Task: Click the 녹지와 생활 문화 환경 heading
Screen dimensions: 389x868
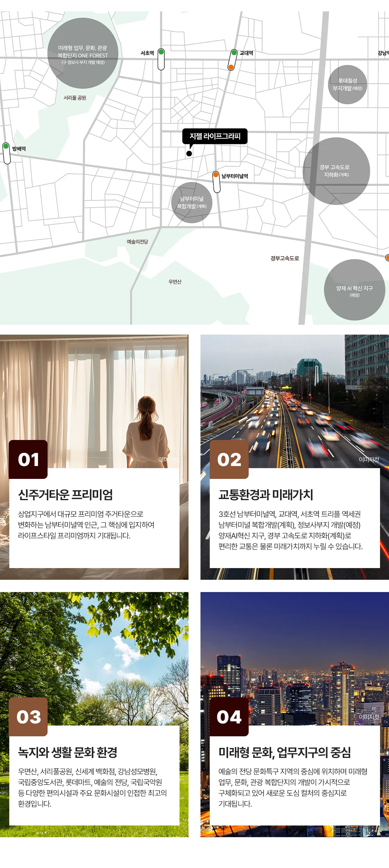Action: 68,752
